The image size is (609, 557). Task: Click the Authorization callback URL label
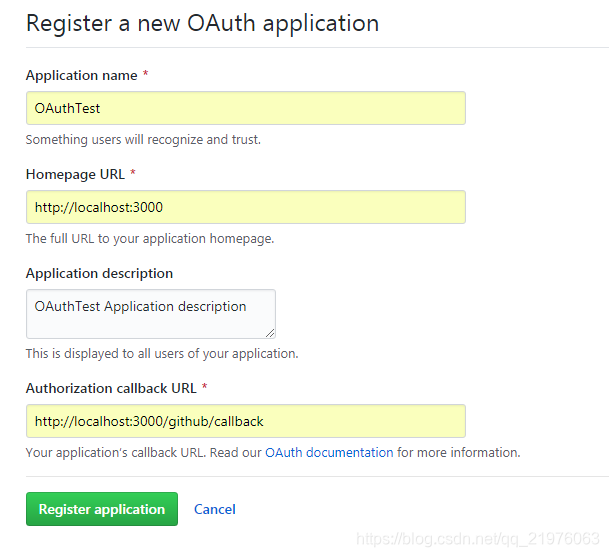[111, 387]
